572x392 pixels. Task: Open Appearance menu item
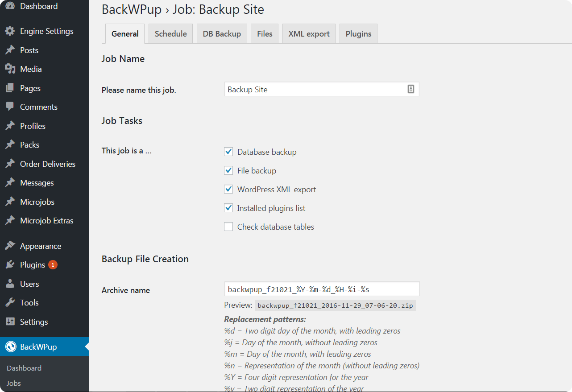[x=45, y=246]
